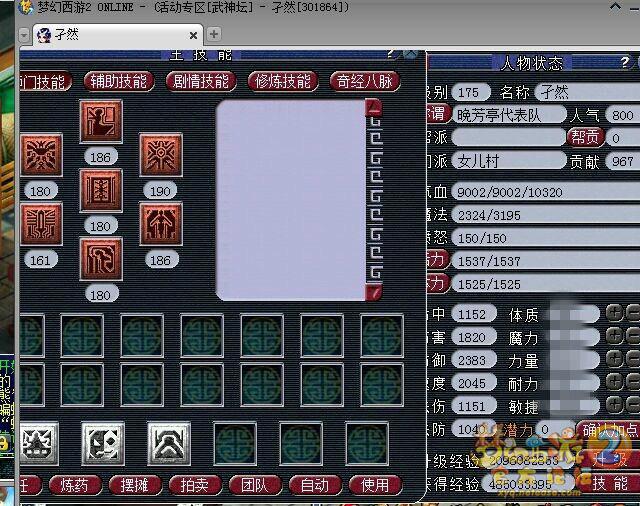Viewport: 640px width, 506px height.
Task: Click the third silver skill icon in the bottom row
Action: tap(169, 444)
